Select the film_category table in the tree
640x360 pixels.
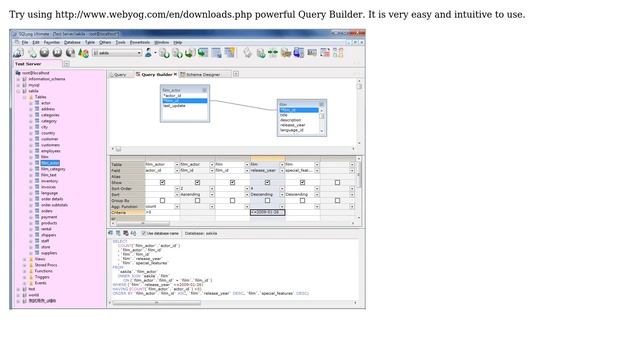[53, 169]
